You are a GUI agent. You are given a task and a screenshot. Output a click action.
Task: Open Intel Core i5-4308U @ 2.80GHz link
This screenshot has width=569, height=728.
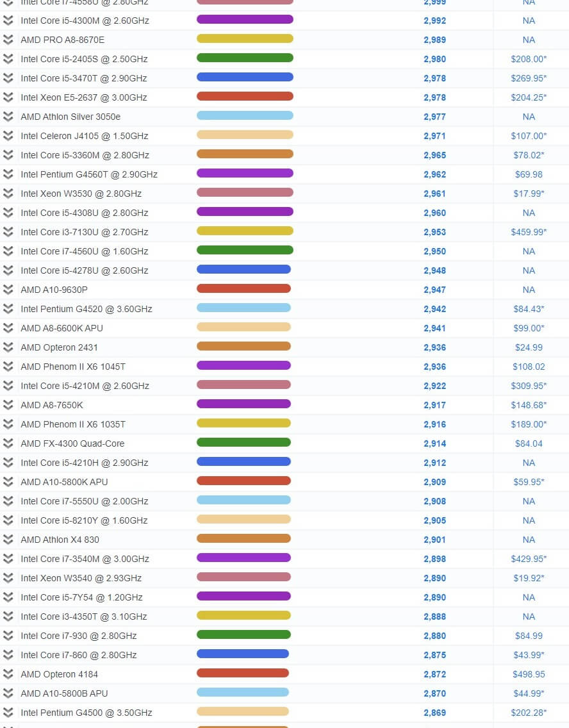coord(85,213)
